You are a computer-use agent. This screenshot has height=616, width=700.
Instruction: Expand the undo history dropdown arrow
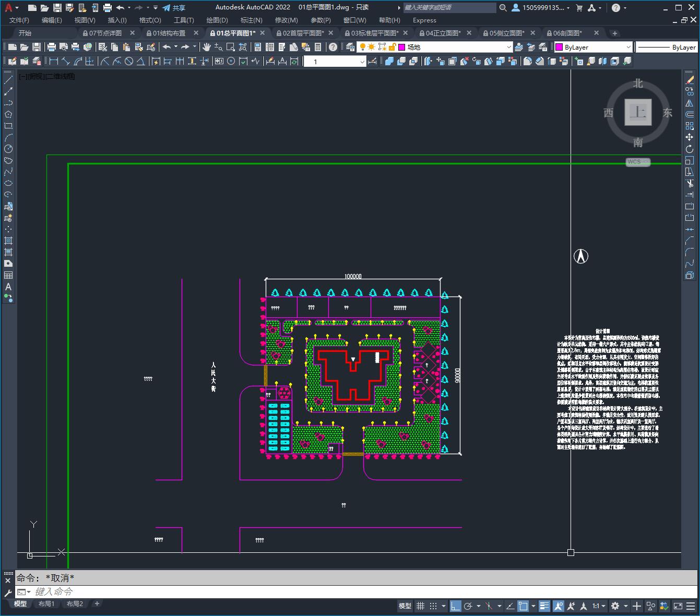click(129, 7)
